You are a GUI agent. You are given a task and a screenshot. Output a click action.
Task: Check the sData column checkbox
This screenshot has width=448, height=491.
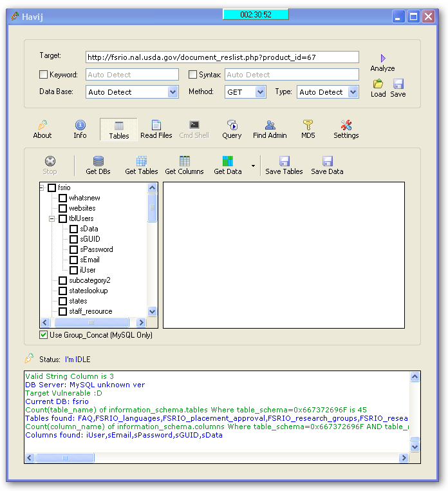click(x=74, y=229)
